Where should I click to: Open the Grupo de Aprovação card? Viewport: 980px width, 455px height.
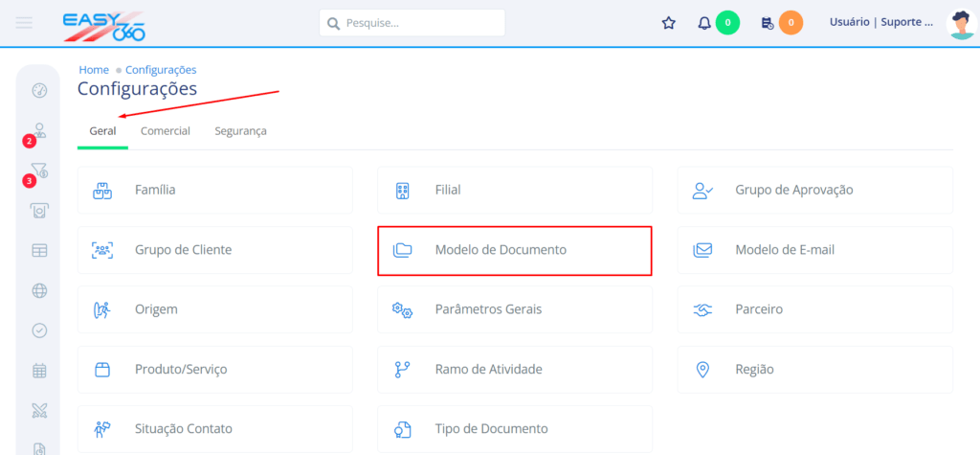[x=815, y=191]
